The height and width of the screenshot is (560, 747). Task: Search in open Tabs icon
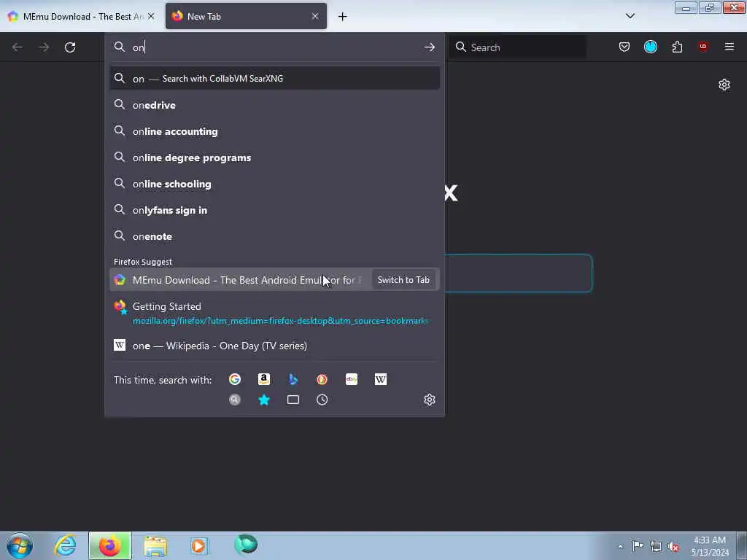(x=293, y=400)
